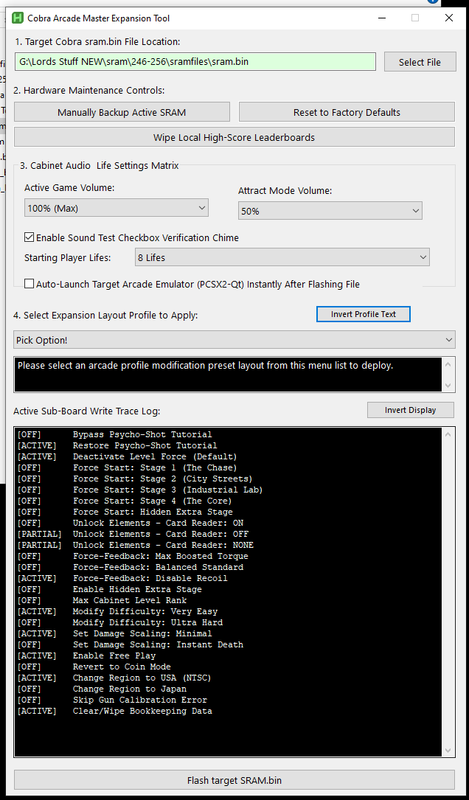469x800 pixels.
Task: Click the sram.bin file location field
Action: click(x=195, y=62)
